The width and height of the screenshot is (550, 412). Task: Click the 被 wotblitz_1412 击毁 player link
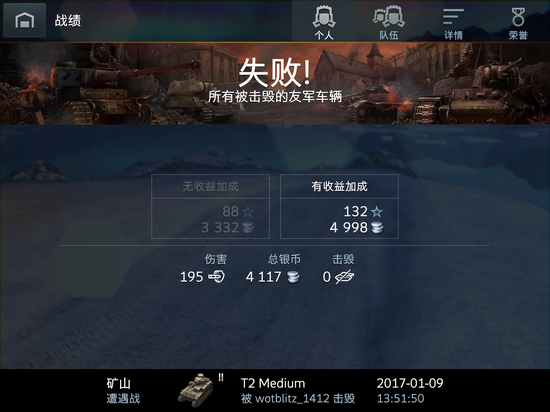click(x=298, y=399)
